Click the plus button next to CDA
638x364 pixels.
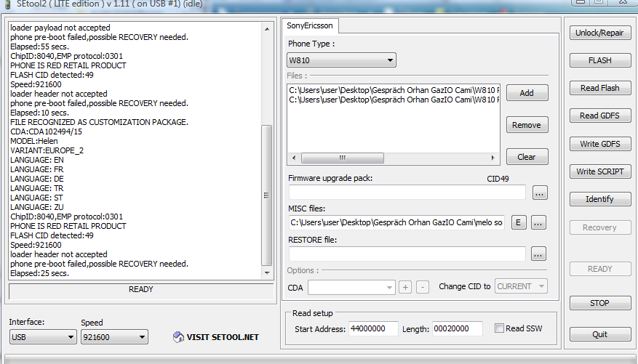tap(405, 287)
